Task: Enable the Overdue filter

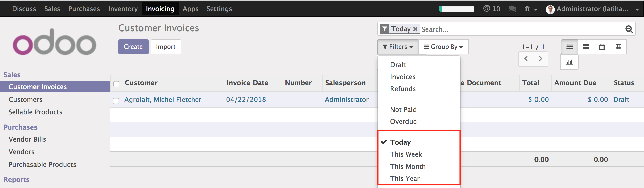Action: pos(403,121)
